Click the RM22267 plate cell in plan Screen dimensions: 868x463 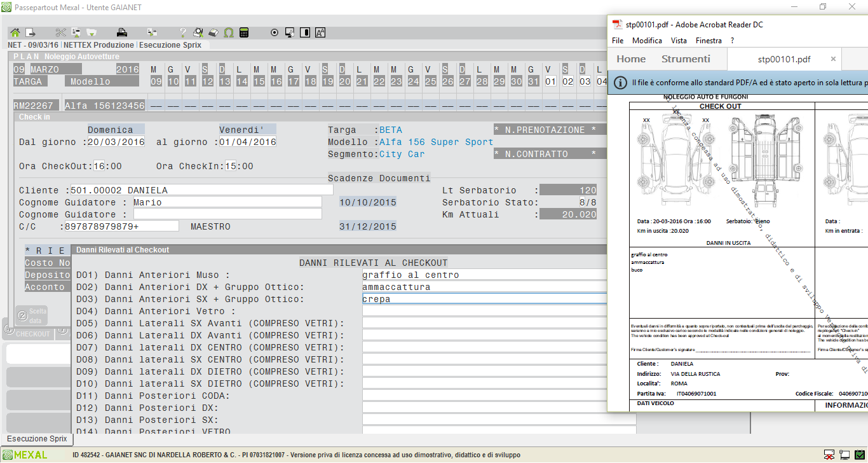pos(36,106)
